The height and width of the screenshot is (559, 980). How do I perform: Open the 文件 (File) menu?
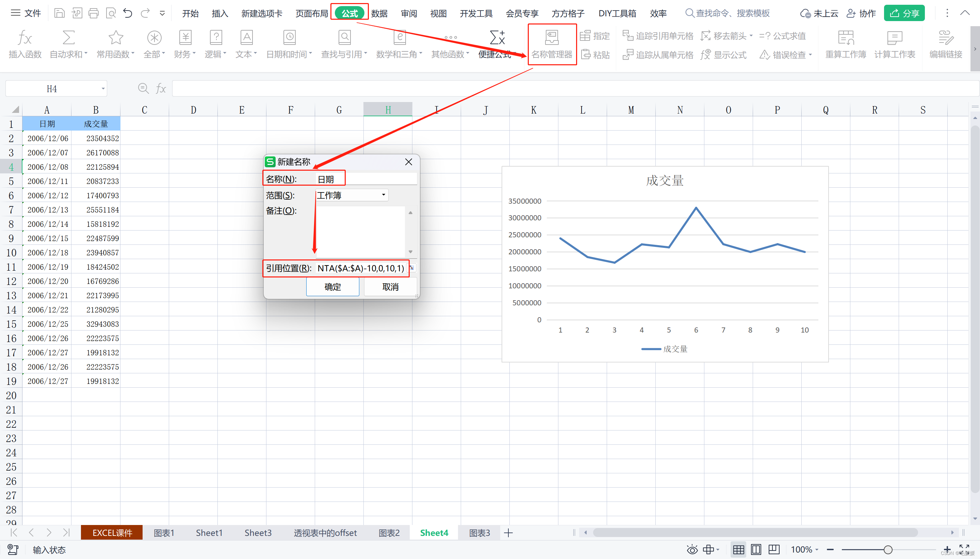tap(26, 13)
